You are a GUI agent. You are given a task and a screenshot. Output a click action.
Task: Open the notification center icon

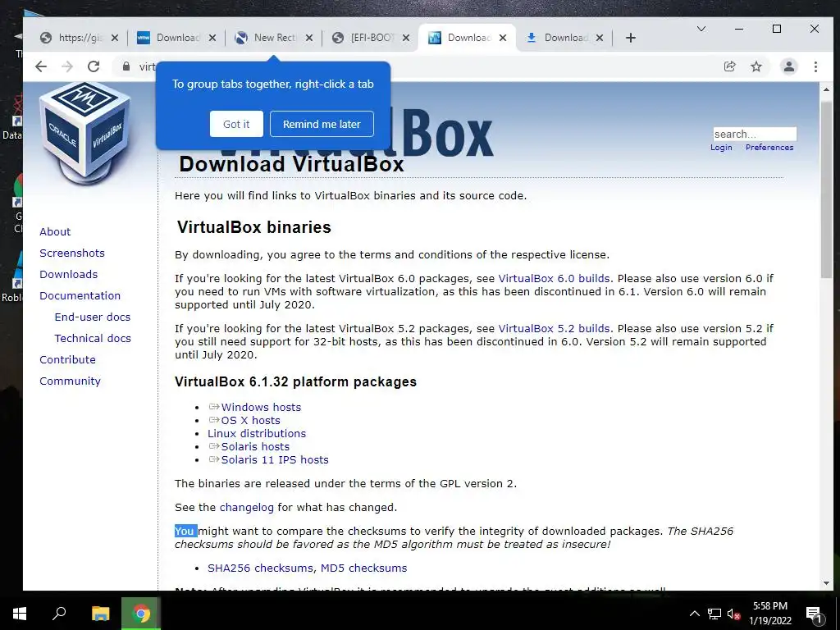click(x=814, y=614)
